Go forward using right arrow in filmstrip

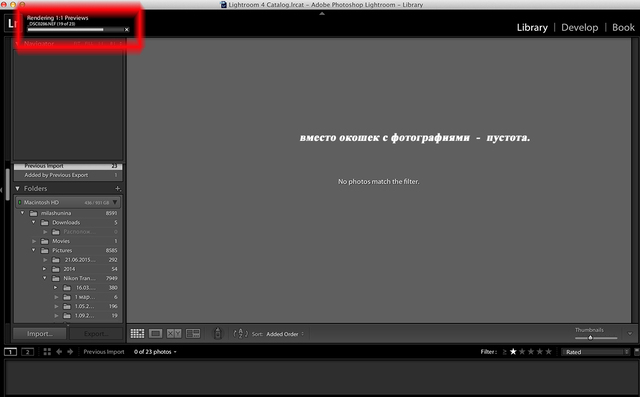(70, 352)
